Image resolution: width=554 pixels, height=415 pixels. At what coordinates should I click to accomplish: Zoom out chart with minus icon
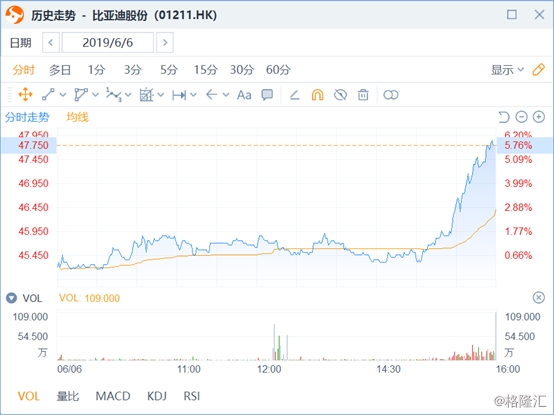[521, 117]
